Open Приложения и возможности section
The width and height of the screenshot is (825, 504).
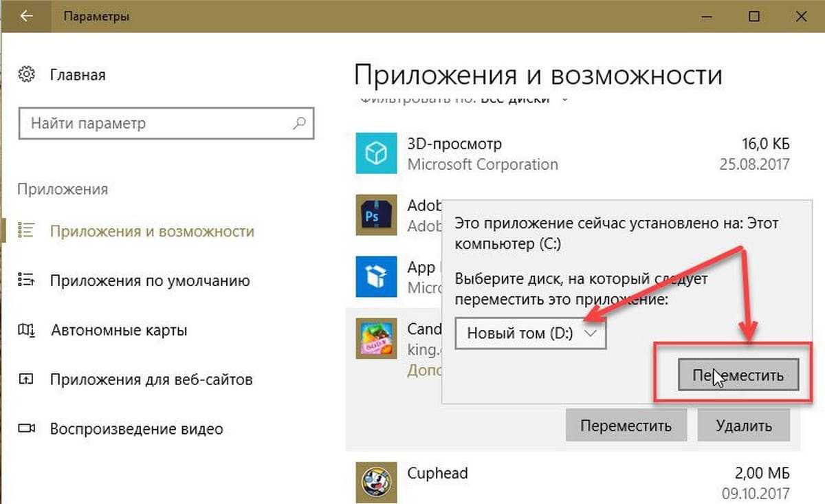point(152,232)
